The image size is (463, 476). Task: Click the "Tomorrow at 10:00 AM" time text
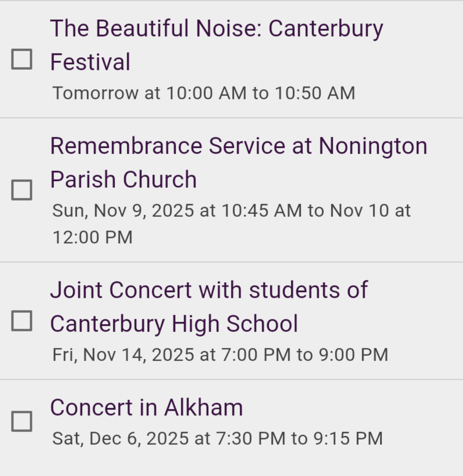149,93
